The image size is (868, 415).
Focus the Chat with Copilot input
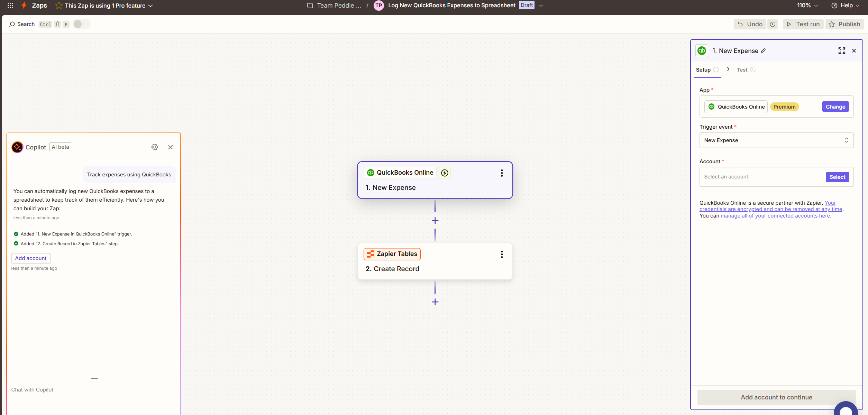[93, 390]
